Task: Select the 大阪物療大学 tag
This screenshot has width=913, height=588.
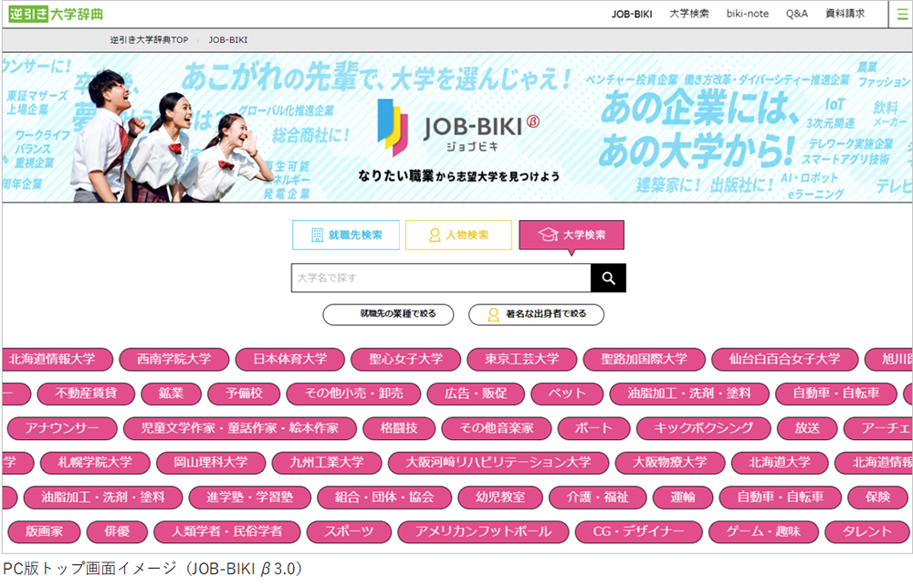Action: (x=669, y=463)
